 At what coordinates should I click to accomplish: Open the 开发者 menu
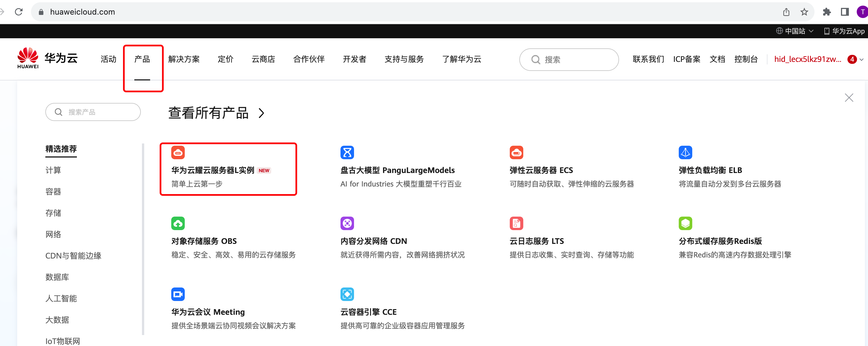(355, 59)
